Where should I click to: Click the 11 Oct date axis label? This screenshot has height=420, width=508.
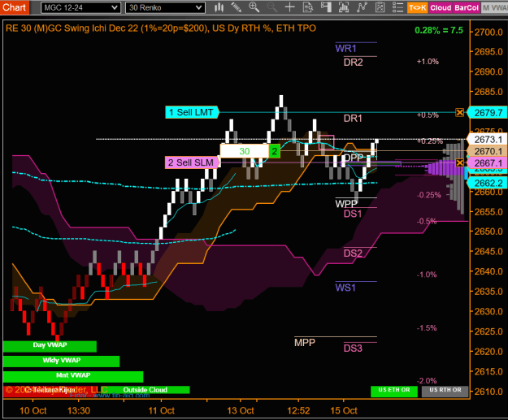162,410
